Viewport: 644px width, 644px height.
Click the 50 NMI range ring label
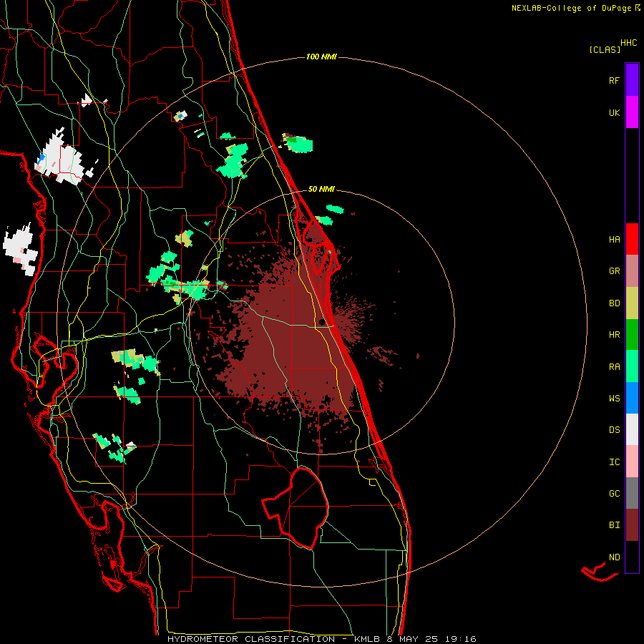click(x=321, y=189)
